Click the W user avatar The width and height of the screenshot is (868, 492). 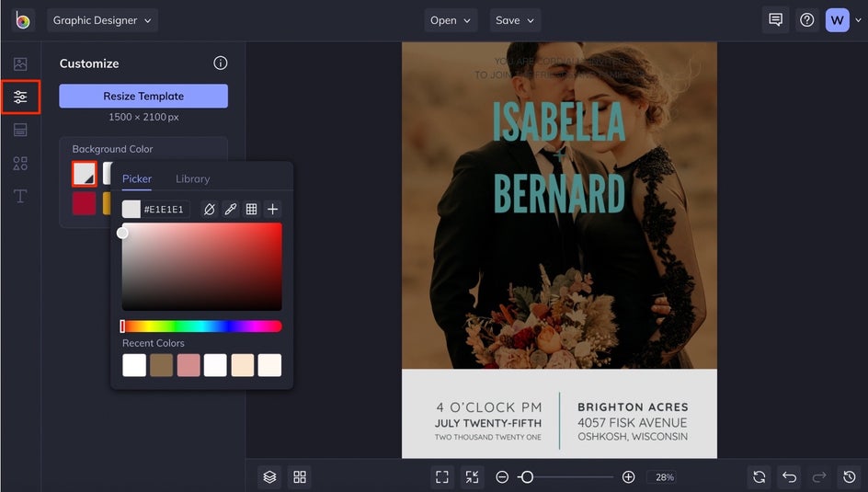[837, 20]
